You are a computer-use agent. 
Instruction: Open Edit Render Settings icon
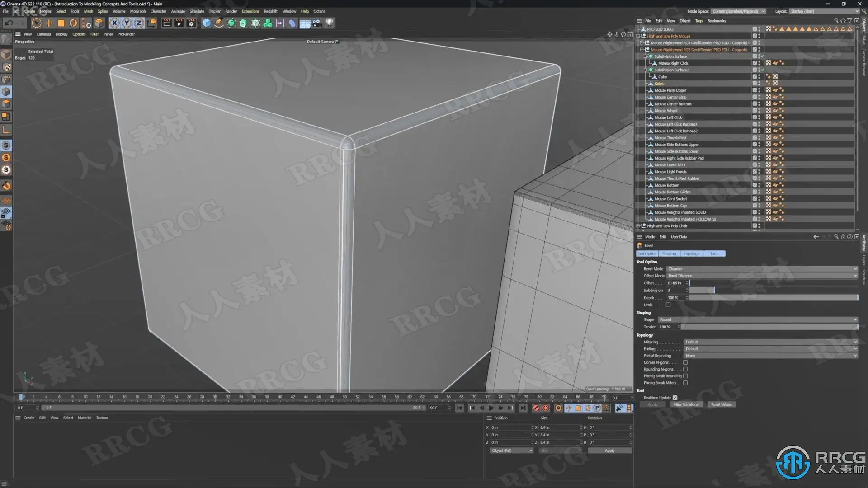click(x=191, y=23)
